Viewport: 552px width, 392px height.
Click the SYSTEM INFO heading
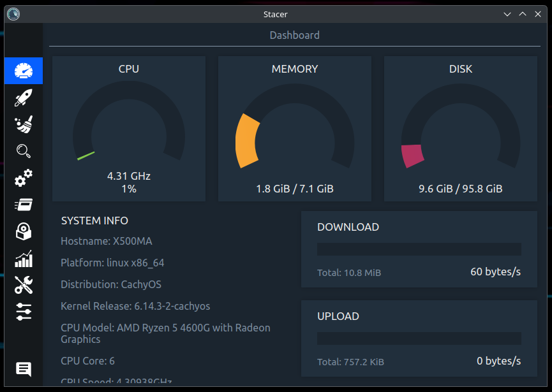pyautogui.click(x=94, y=221)
